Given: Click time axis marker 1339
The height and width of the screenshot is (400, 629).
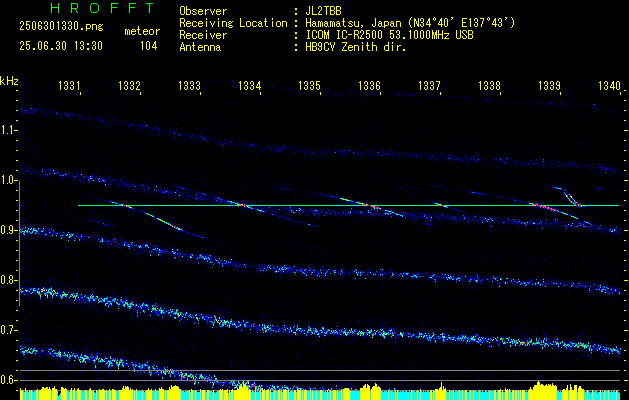Looking at the screenshot, I should pyautogui.click(x=550, y=85).
